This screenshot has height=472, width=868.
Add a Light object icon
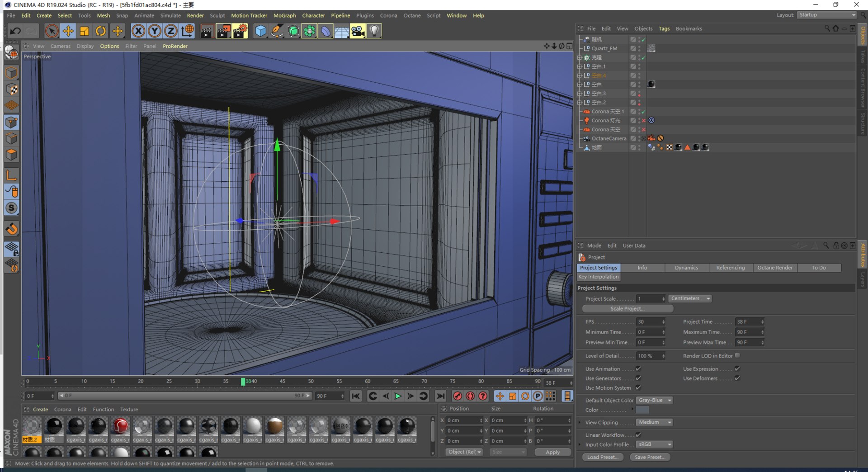[374, 31]
